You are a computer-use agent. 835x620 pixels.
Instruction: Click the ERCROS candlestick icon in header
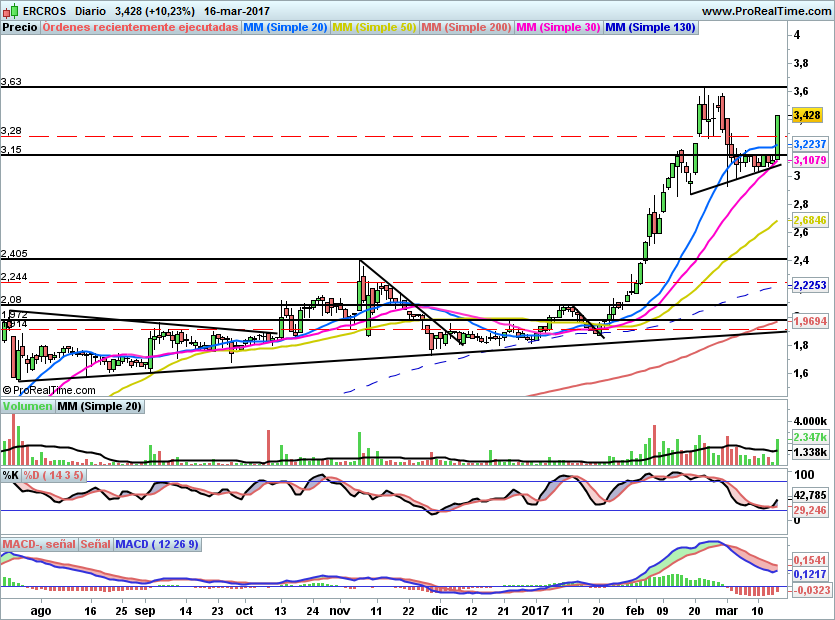[11, 11]
